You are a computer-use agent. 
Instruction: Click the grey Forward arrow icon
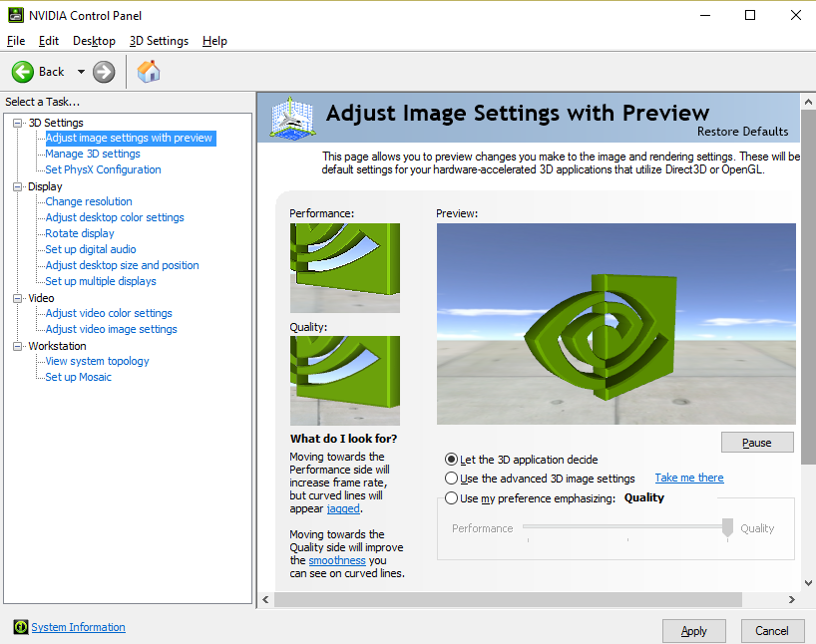(x=104, y=72)
